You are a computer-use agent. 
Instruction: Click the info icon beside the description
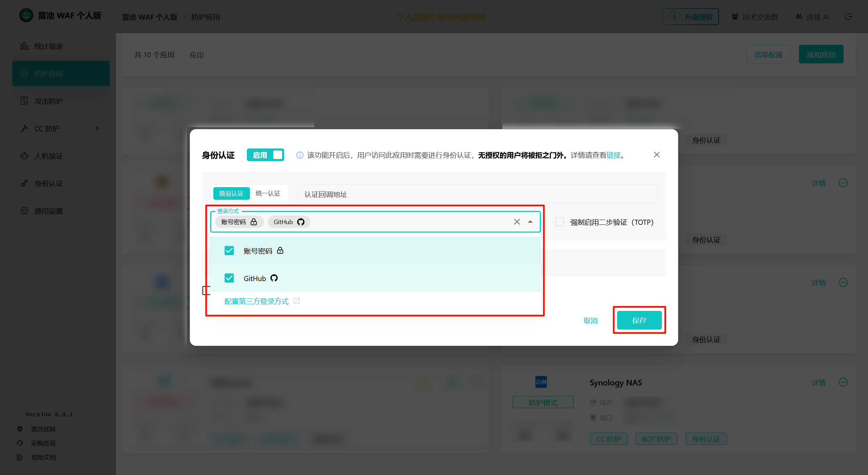[300, 155]
